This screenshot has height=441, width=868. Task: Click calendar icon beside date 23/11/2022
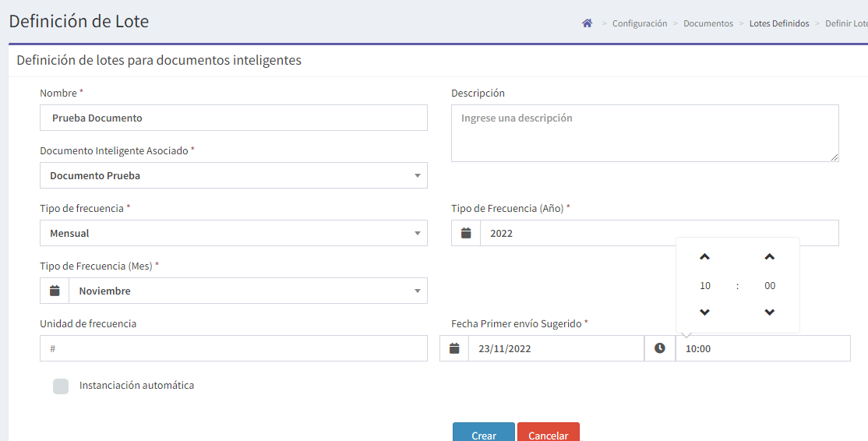pos(454,348)
